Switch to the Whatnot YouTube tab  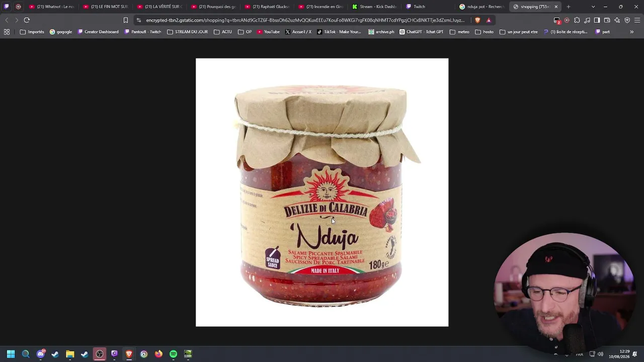point(51,7)
